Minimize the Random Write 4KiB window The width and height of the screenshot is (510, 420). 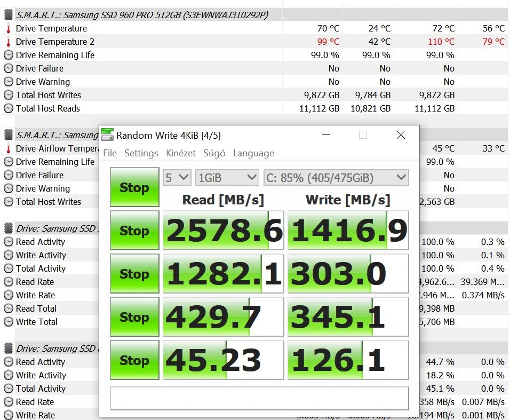tap(326, 134)
